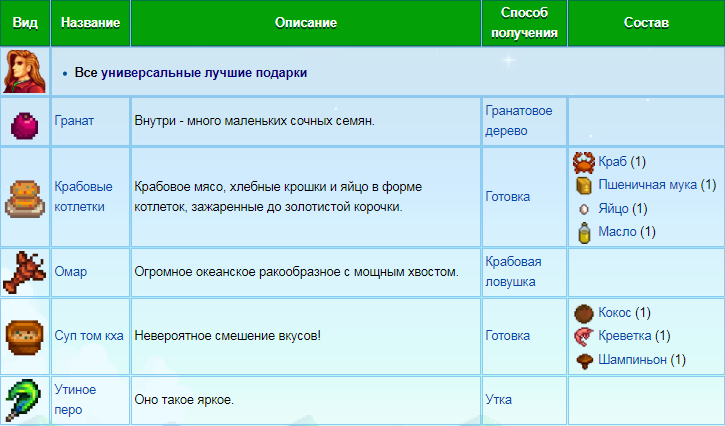
Task: Open the 'Крабовые котлетки' link
Action: (84, 197)
